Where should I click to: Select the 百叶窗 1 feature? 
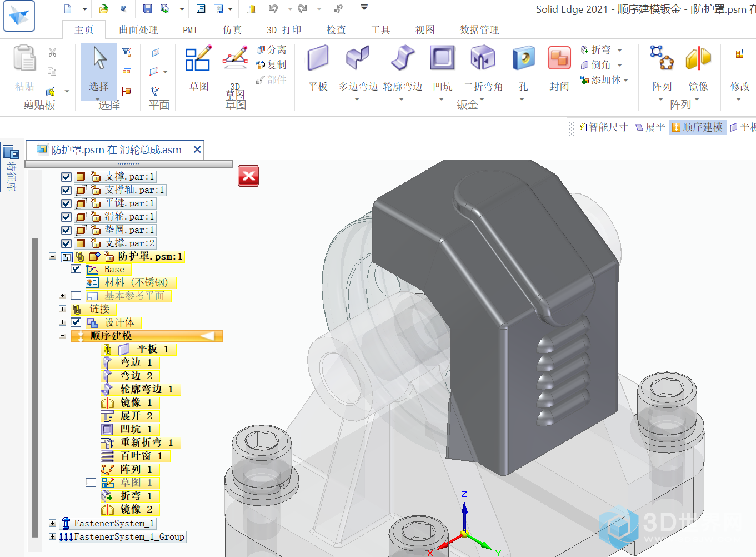(136, 456)
